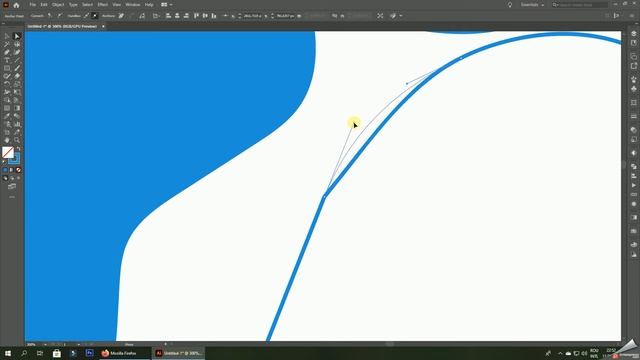Toggle the Color fill mode button
The height and width of the screenshot is (360, 640).
pyautogui.click(x=5, y=170)
